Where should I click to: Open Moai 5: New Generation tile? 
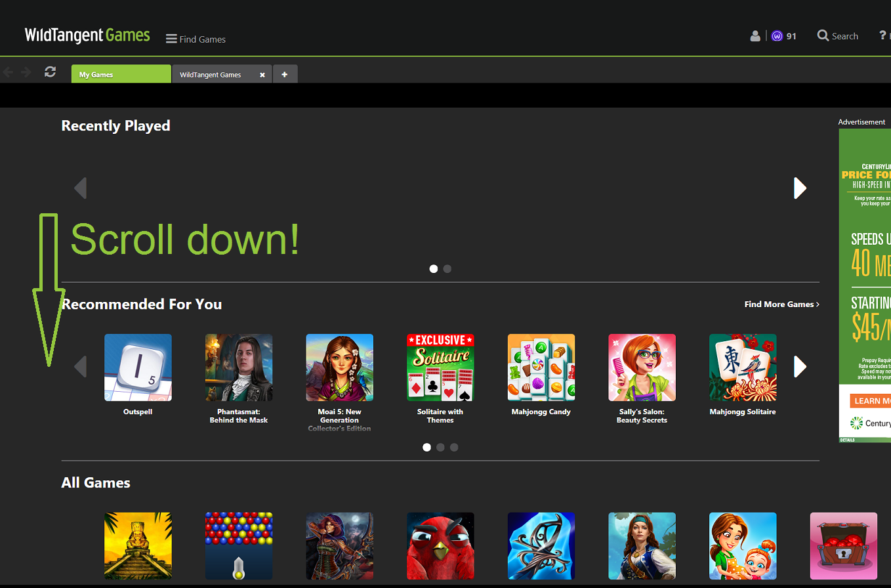click(340, 367)
